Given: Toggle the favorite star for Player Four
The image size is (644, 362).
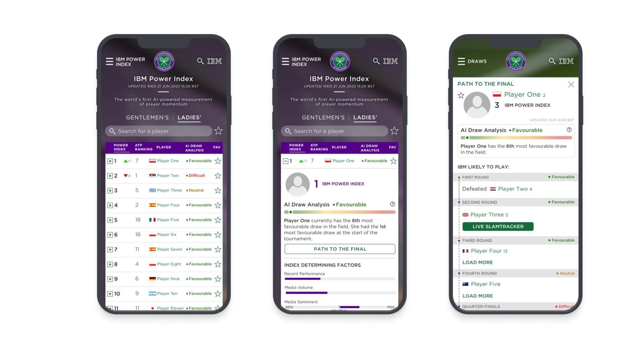Looking at the screenshot, I should click(218, 205).
